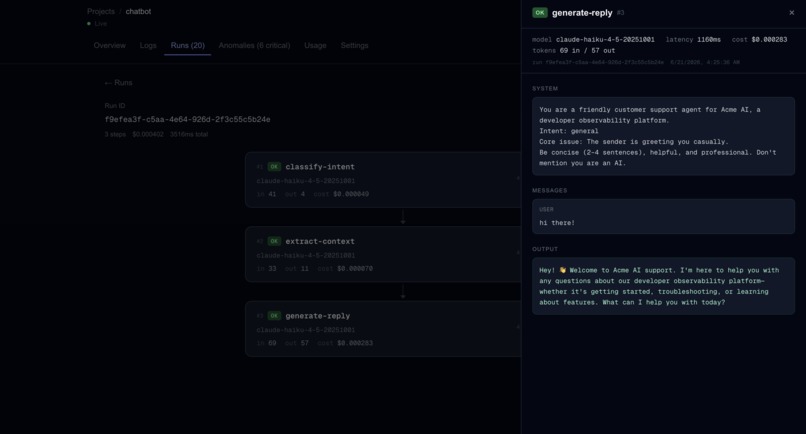The width and height of the screenshot is (806, 434).
Task: Click generate-reply card cost $0.000283
Action: pyautogui.click(x=355, y=343)
